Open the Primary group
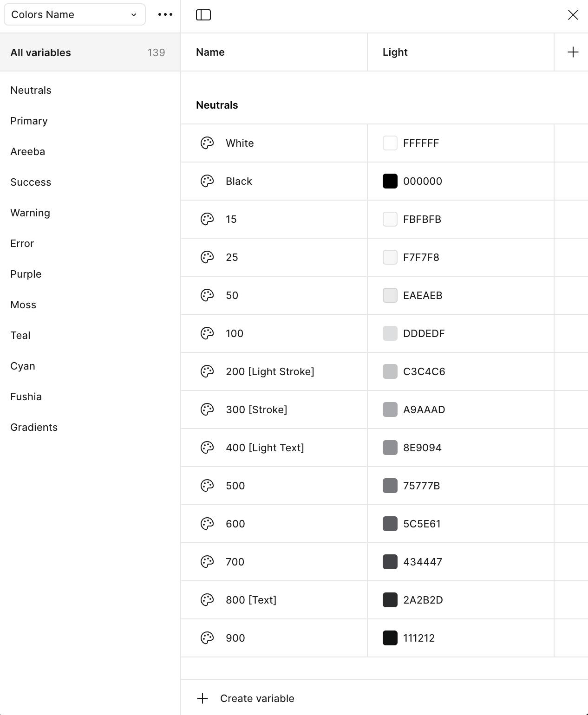588x715 pixels. (x=29, y=121)
